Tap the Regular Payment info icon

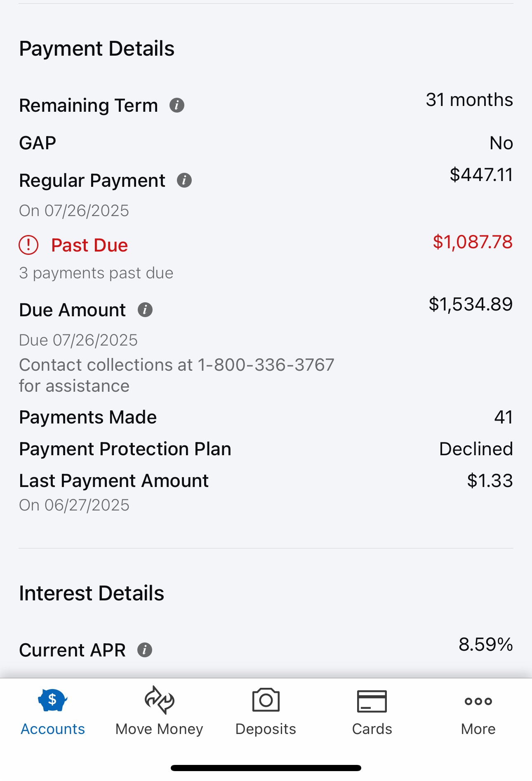point(184,180)
